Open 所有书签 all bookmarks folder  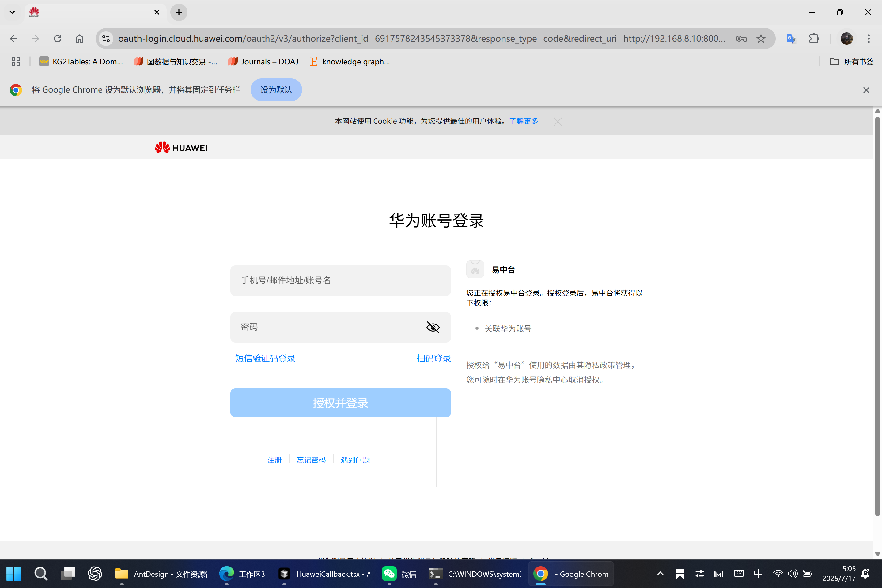click(851, 61)
